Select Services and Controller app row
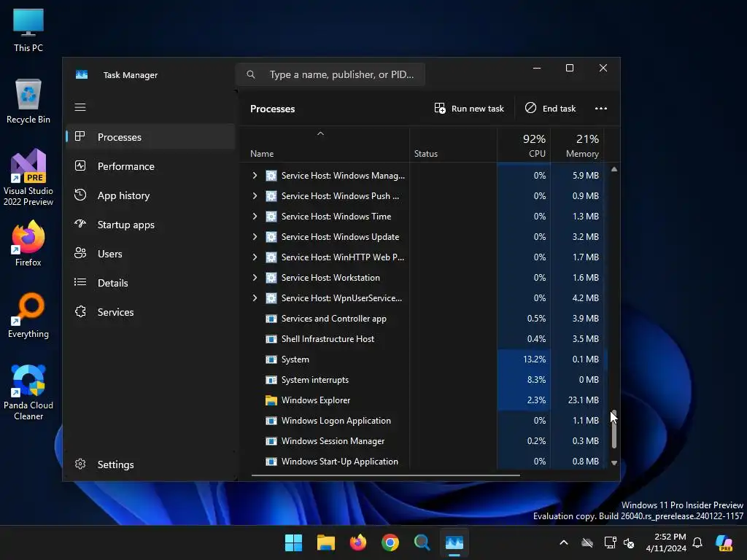This screenshot has height=560, width=747. (423, 318)
